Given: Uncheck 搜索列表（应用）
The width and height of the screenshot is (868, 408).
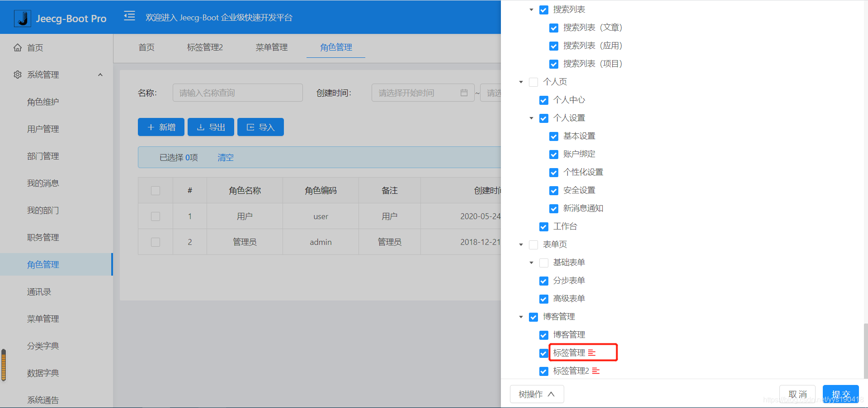Looking at the screenshot, I should point(554,46).
